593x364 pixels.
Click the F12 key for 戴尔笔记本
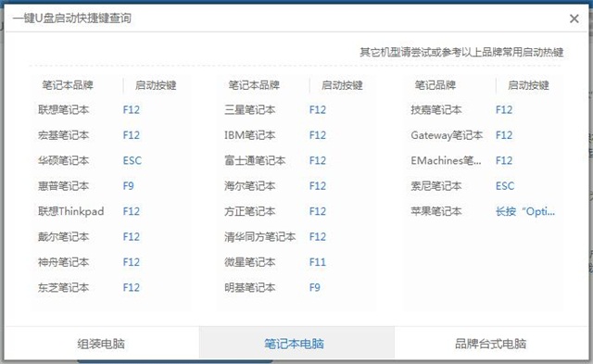[x=132, y=236]
